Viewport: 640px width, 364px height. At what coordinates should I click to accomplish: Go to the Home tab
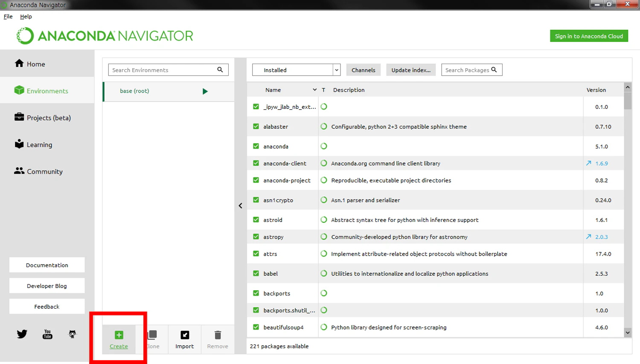click(x=47, y=64)
